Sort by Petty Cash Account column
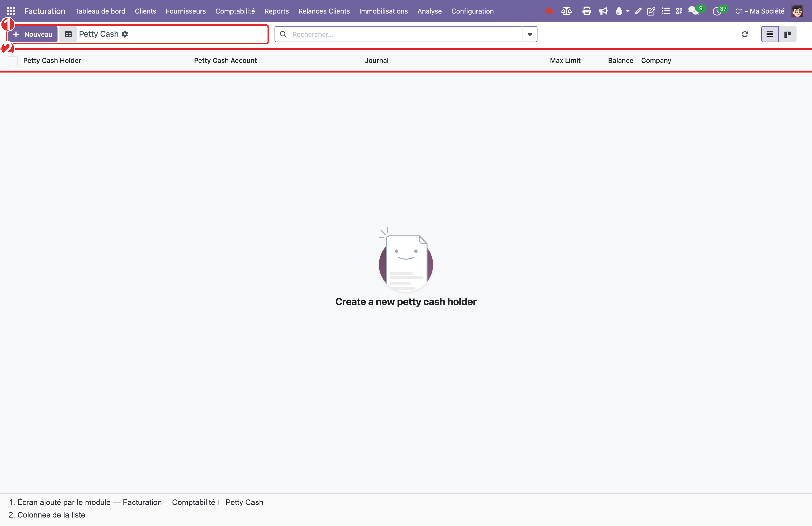812x526 pixels. click(x=225, y=60)
